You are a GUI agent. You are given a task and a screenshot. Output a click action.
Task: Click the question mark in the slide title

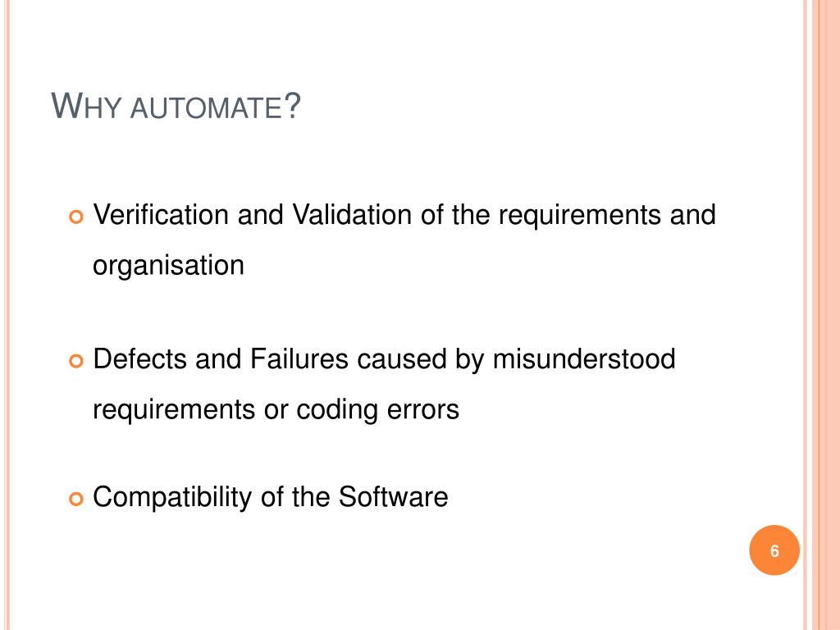(293, 106)
